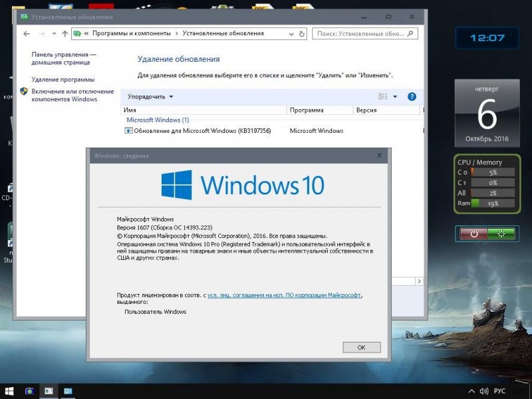Open the volume control in tray
Image resolution: width=532 pixels, height=399 pixels.
(x=484, y=391)
